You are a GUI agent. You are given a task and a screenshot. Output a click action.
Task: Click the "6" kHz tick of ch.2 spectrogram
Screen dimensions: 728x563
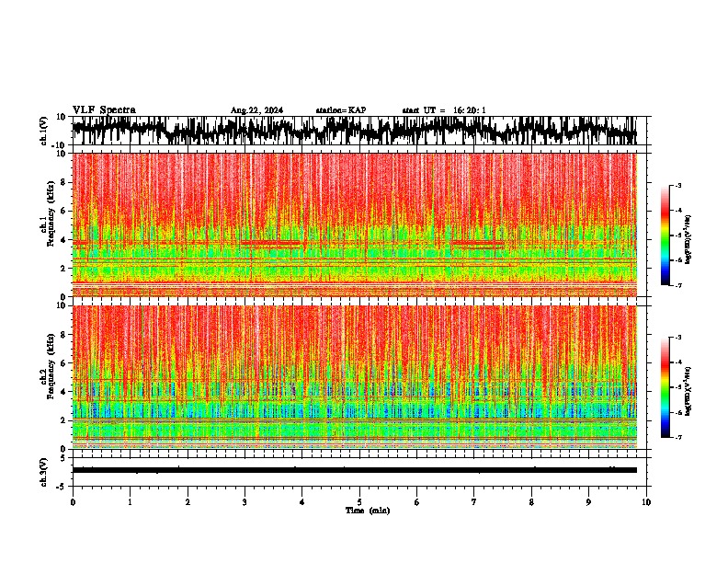point(64,362)
